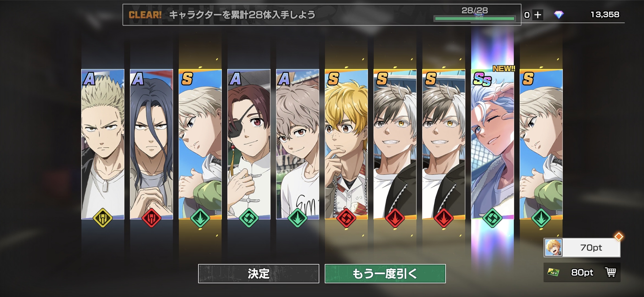Tap the green emblem on the eyepatch character card

[x=249, y=218]
